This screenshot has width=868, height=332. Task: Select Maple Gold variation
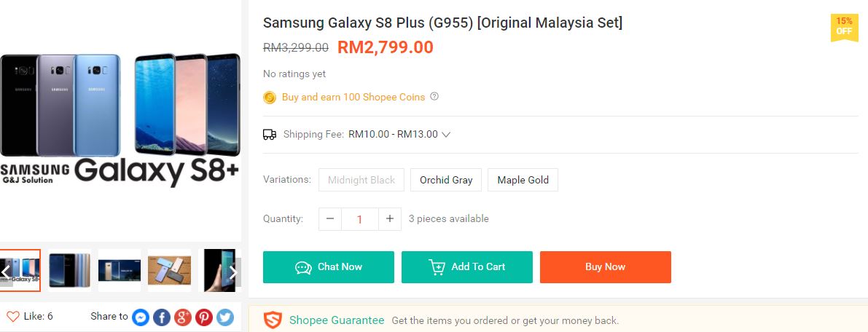click(523, 180)
